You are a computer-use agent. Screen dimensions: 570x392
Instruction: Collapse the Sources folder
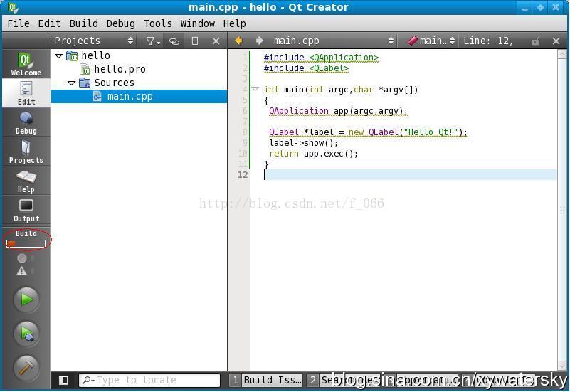(x=72, y=83)
